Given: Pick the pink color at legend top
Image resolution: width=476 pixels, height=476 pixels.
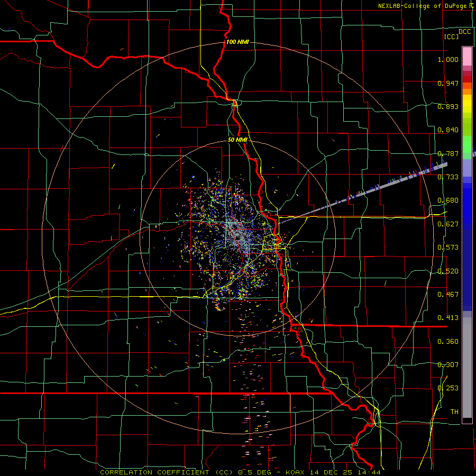Looking at the screenshot, I should pos(467,56).
